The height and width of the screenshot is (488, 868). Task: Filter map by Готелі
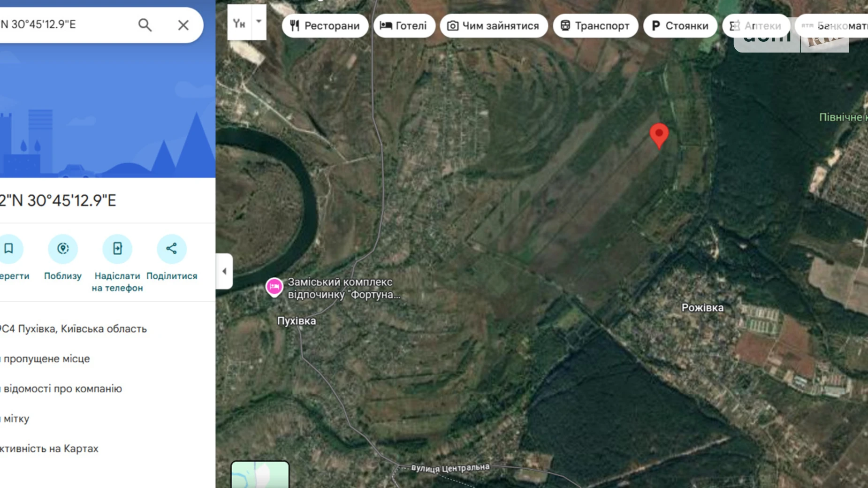tap(404, 26)
